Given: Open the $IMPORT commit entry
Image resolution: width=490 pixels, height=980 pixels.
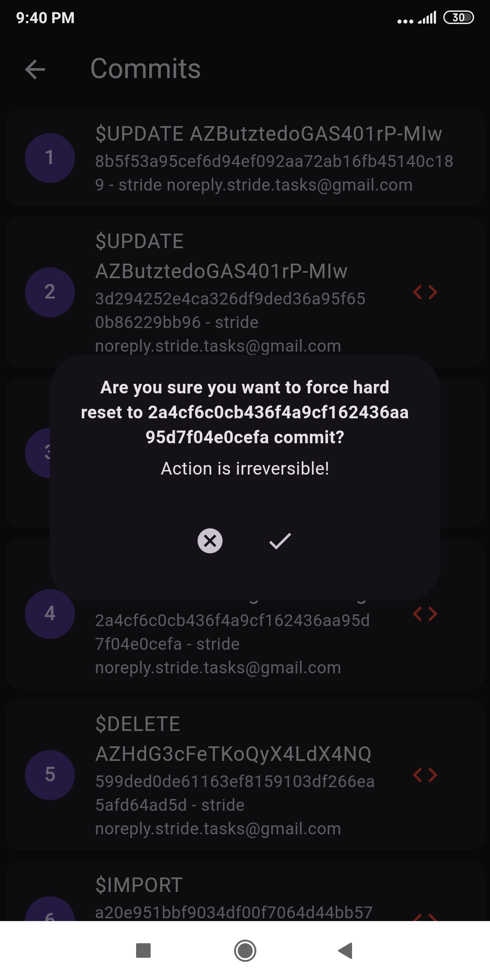Looking at the screenshot, I should point(139,885).
